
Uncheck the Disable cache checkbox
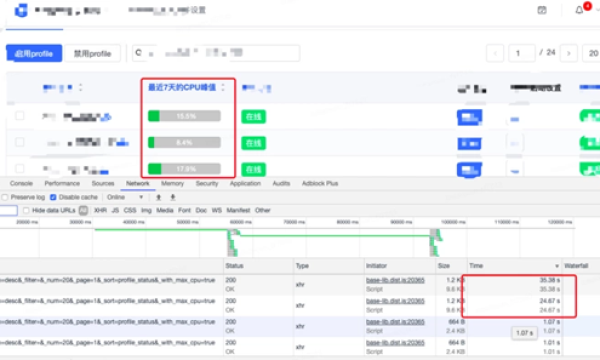(x=53, y=197)
